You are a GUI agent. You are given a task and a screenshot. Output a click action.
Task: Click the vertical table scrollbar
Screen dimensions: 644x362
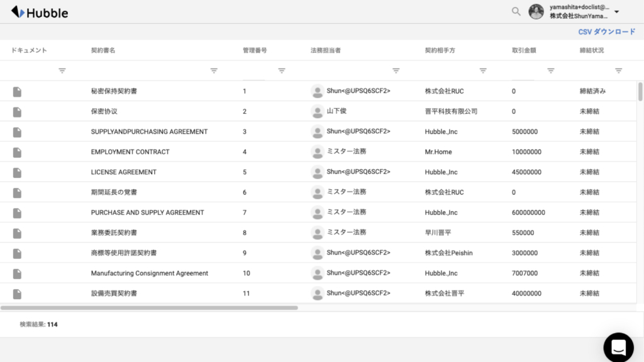[640, 91]
